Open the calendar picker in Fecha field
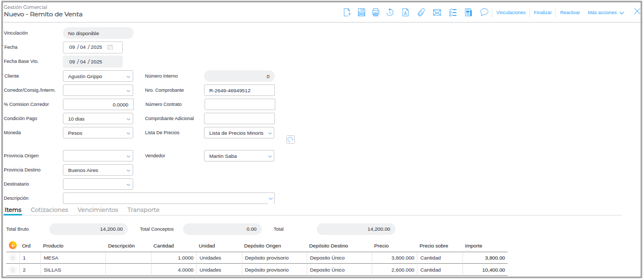The image size is (644, 280). click(x=110, y=47)
